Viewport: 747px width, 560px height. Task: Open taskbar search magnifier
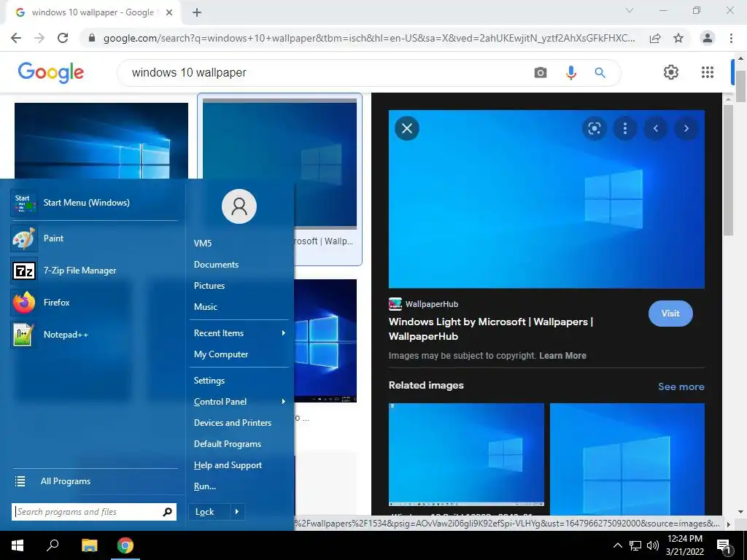click(53, 545)
